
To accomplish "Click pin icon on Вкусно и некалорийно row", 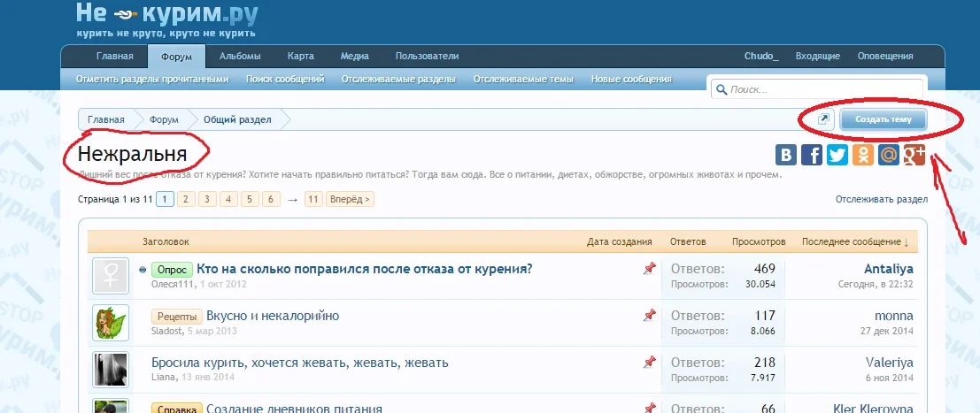I will [x=650, y=316].
